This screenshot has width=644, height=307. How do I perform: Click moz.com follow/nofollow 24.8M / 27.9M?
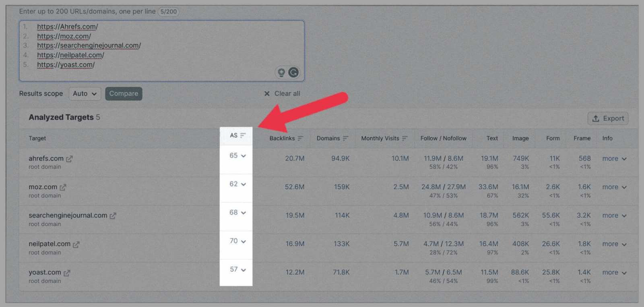pyautogui.click(x=443, y=187)
